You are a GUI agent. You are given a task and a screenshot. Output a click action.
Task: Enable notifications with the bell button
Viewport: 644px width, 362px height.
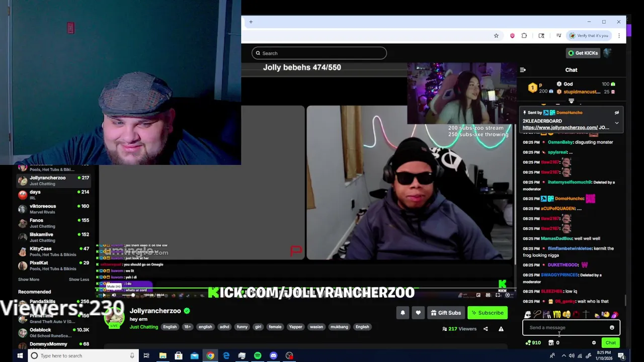pos(403,313)
